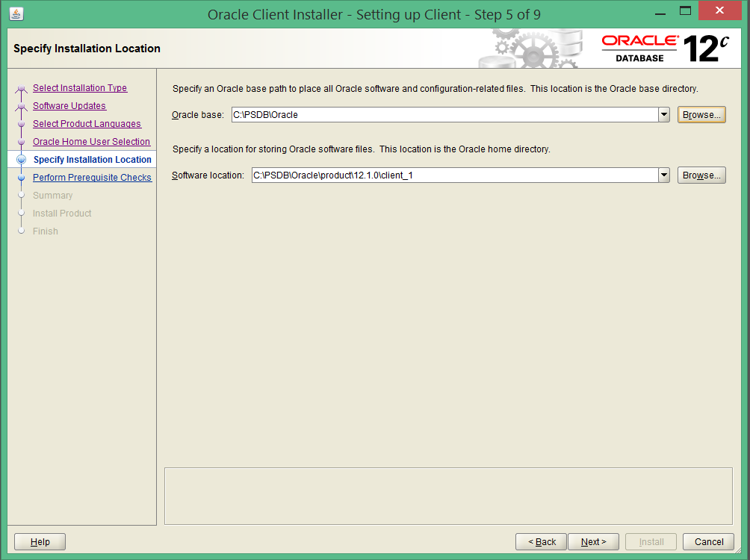This screenshot has width=750, height=560.
Task: Click the 'Oracle base:' field label
Action: point(197,115)
